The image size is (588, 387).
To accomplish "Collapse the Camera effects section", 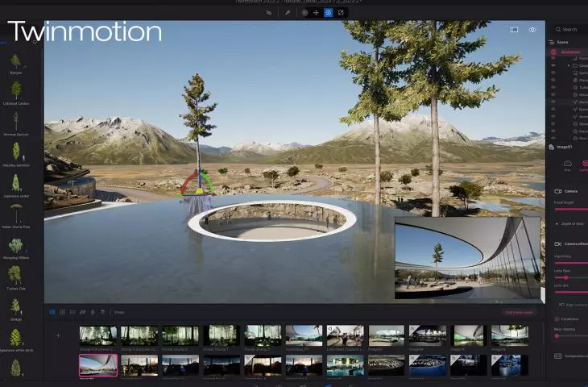I will 571,244.
